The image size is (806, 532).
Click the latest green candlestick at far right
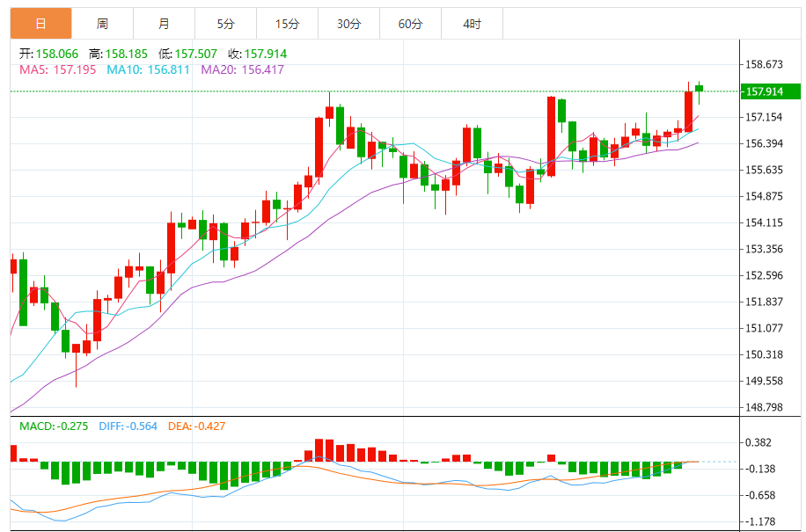click(700, 88)
